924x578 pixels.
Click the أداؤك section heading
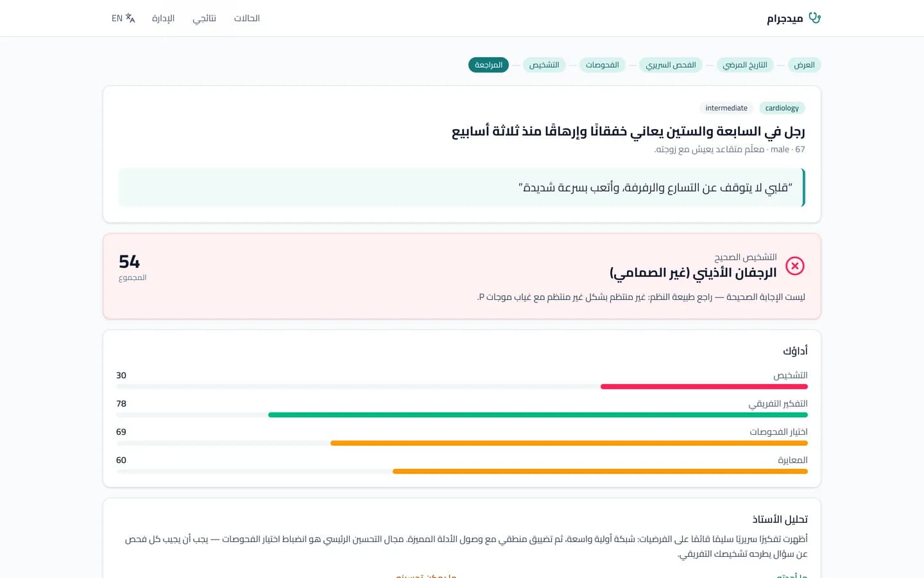tap(795, 351)
